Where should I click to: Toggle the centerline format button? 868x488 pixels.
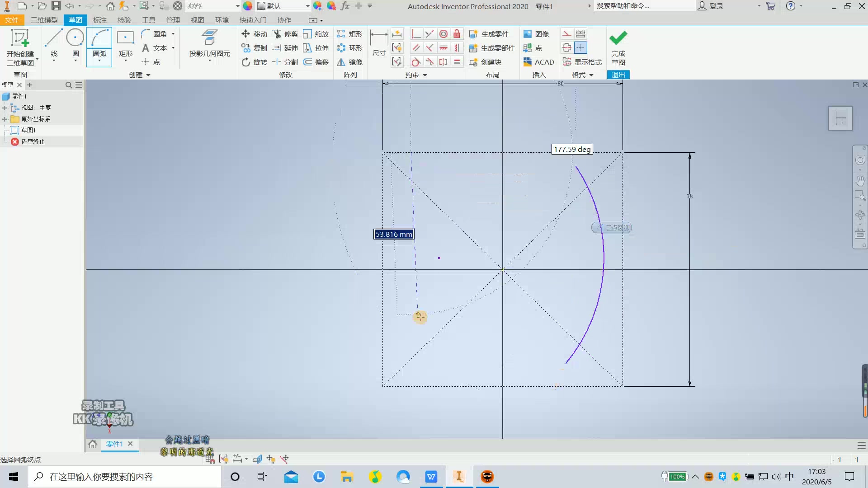pyautogui.click(x=567, y=48)
